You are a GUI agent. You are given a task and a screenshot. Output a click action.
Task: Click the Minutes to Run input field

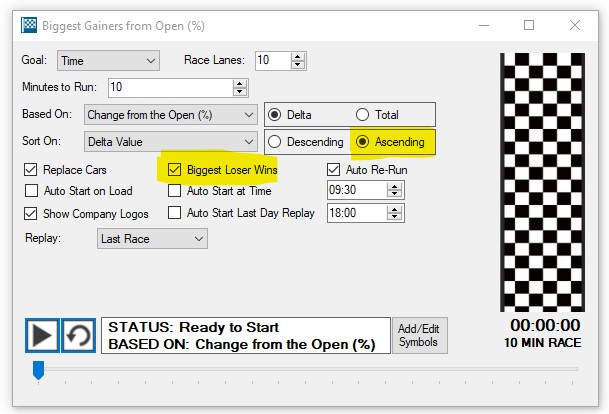click(x=168, y=88)
